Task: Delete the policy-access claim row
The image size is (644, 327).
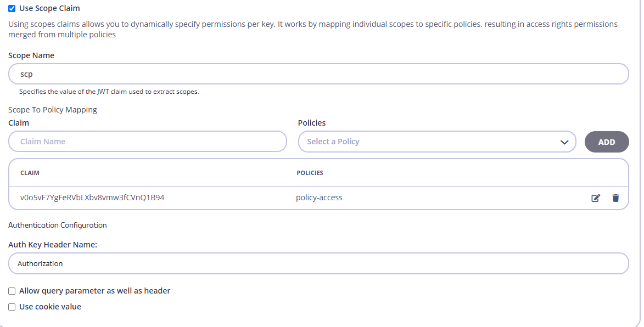Action: 615,198
